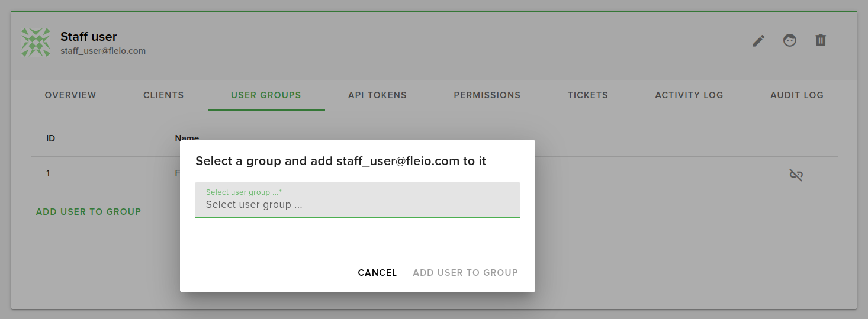Click the delete trash icon
Image resolution: width=868 pixels, height=319 pixels.
point(820,40)
